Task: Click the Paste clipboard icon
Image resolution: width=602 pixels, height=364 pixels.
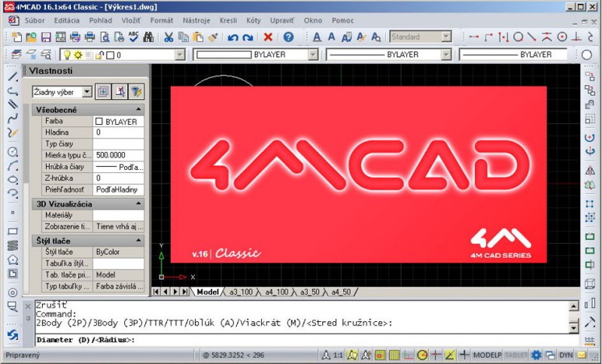Action: click(198, 37)
